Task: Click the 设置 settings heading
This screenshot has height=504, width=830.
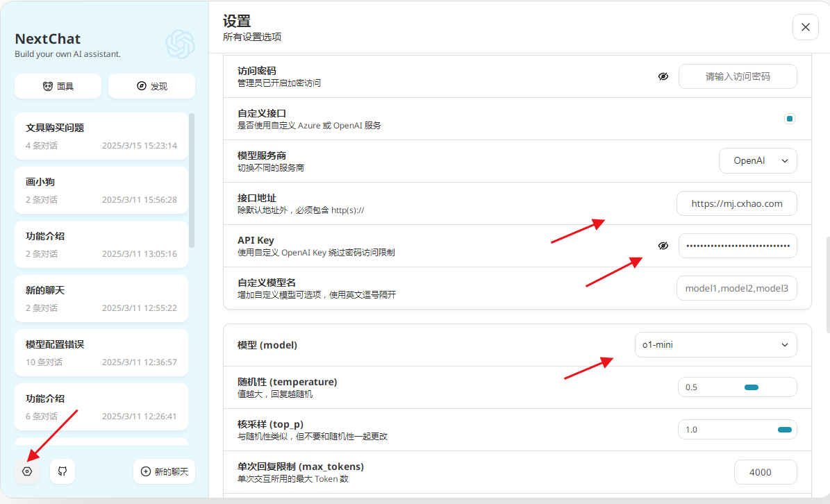Action: pyautogui.click(x=237, y=21)
